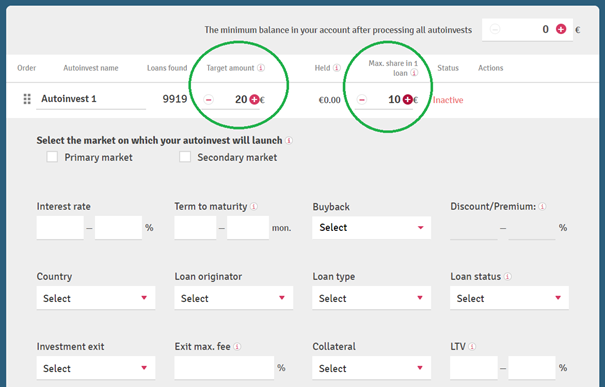The width and height of the screenshot is (605, 387).
Task: Enable the Primary market checkbox
Action: [52, 157]
